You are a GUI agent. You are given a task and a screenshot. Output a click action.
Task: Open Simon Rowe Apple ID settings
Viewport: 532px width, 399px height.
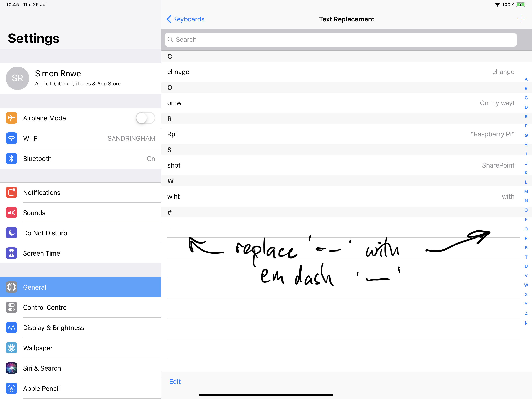pos(81,79)
